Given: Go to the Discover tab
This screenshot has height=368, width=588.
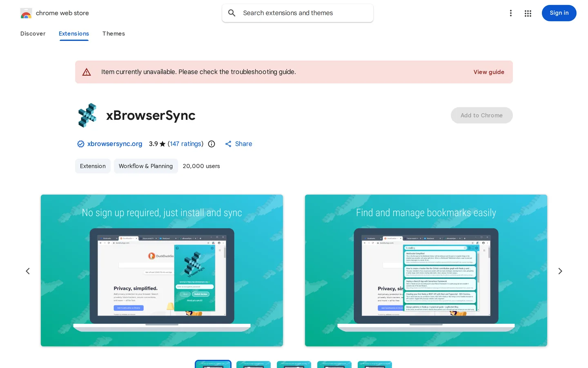Looking at the screenshot, I should [33, 34].
